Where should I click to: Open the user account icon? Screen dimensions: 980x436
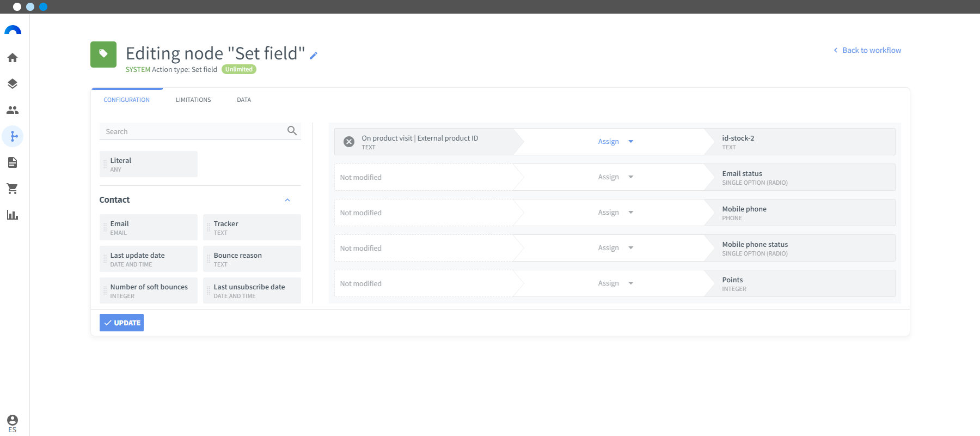(13, 420)
